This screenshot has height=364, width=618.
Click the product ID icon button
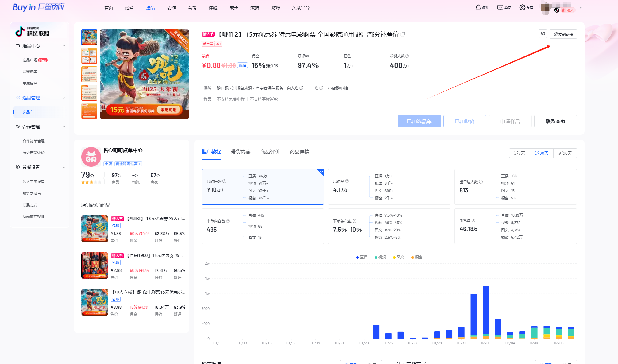pyautogui.click(x=543, y=34)
